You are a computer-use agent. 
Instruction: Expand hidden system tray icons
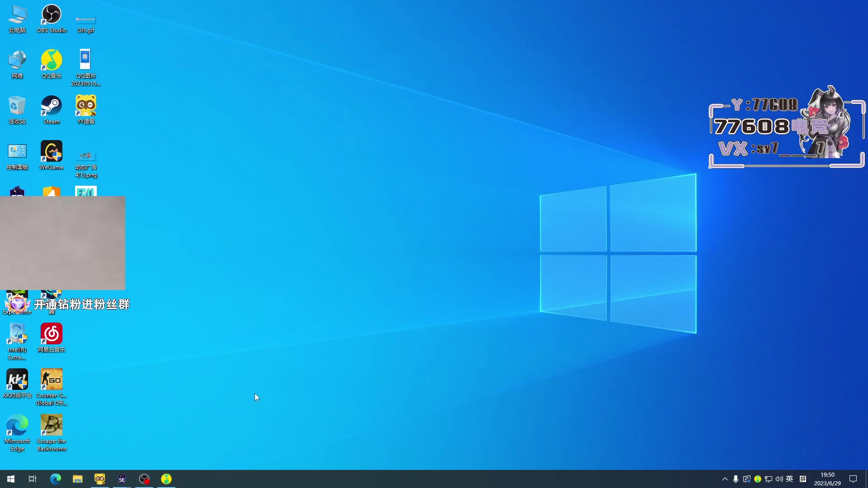point(725,479)
